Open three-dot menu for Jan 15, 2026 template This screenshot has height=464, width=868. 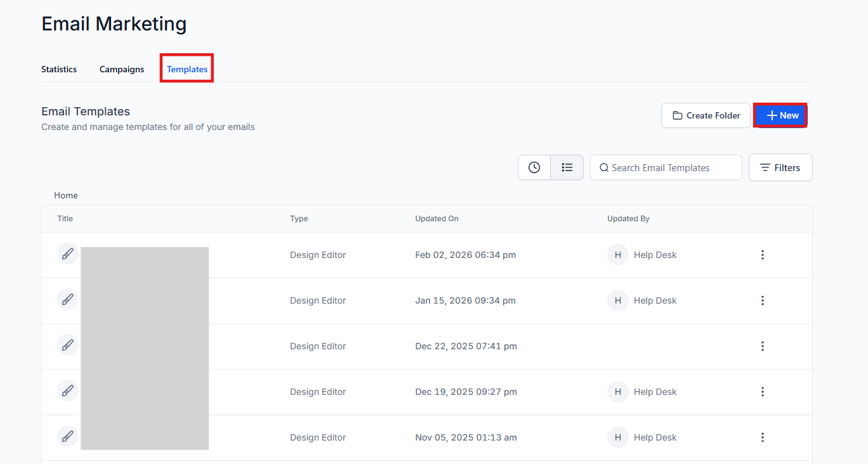pos(762,300)
